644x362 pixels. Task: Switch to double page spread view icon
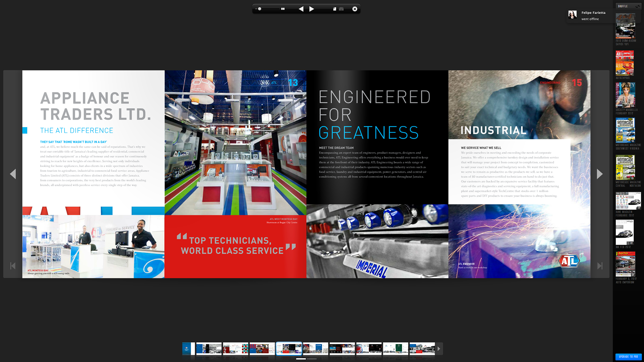341,9
